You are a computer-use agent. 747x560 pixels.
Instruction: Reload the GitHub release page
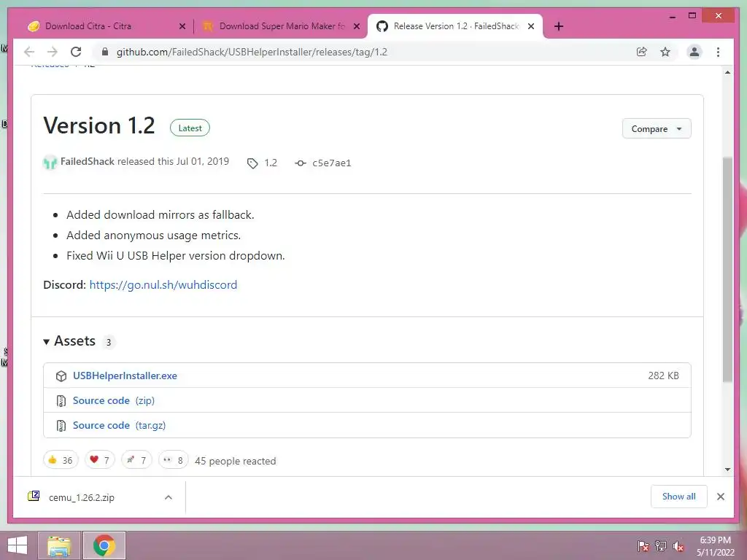(76, 52)
